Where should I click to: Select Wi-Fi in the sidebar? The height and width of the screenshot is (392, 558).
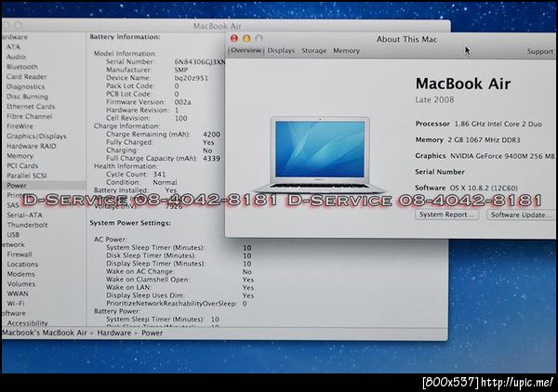click(x=16, y=304)
